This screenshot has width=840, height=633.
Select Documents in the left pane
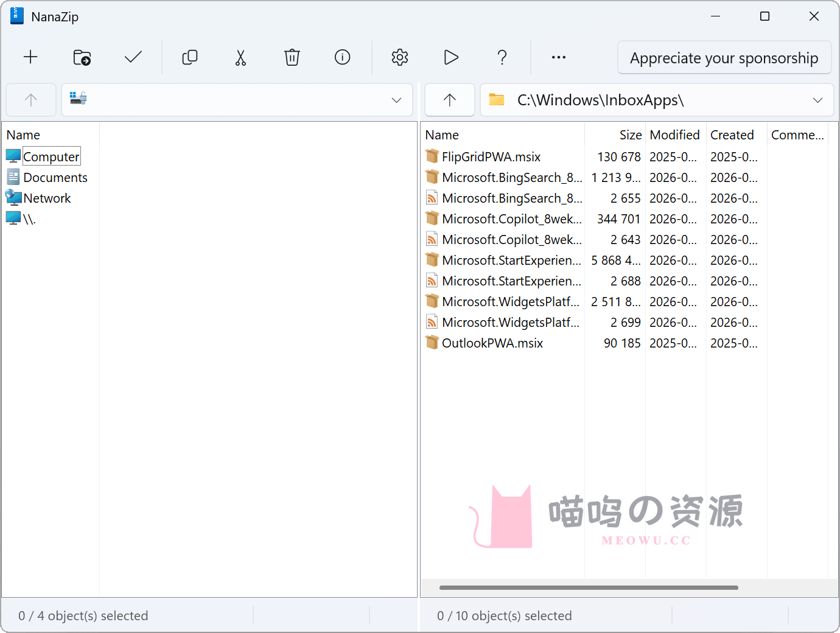point(55,178)
